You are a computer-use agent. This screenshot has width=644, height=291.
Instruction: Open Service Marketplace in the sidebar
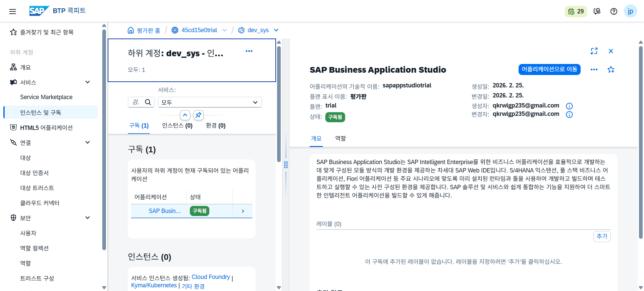[x=46, y=97]
